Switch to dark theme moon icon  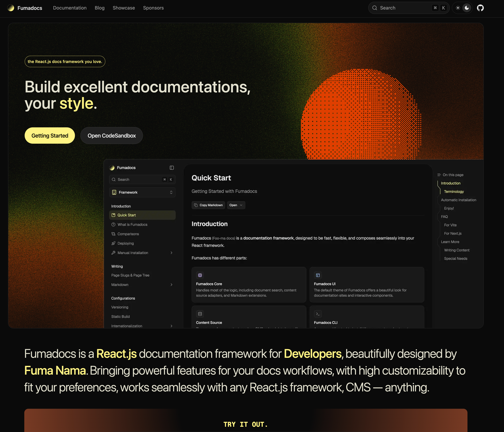point(467,8)
